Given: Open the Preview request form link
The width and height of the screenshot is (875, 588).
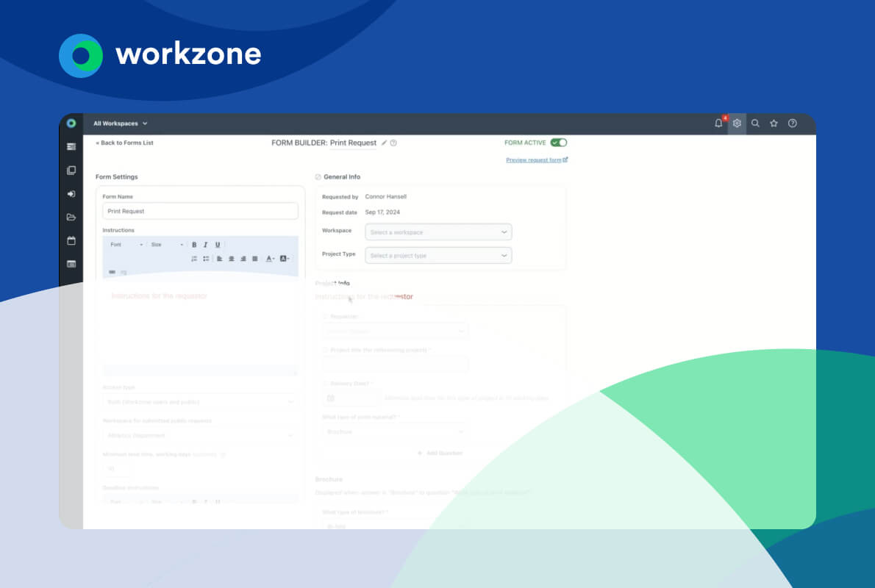Looking at the screenshot, I should point(536,159).
